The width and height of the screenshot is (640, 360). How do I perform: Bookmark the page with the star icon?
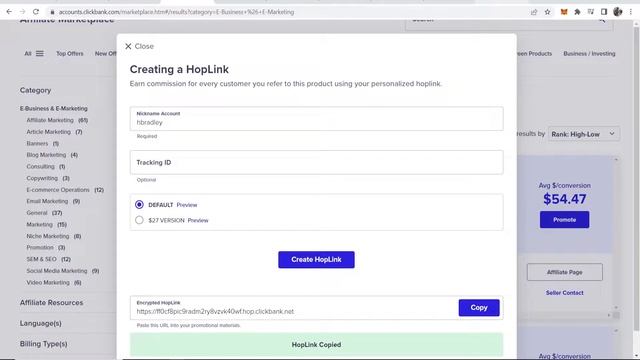(x=547, y=12)
